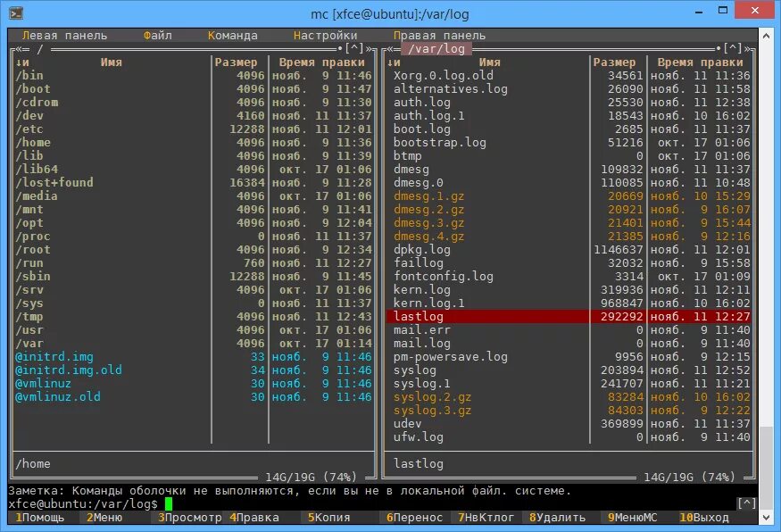Click the terminal icon in title bar
The image size is (781, 532).
coord(16,13)
